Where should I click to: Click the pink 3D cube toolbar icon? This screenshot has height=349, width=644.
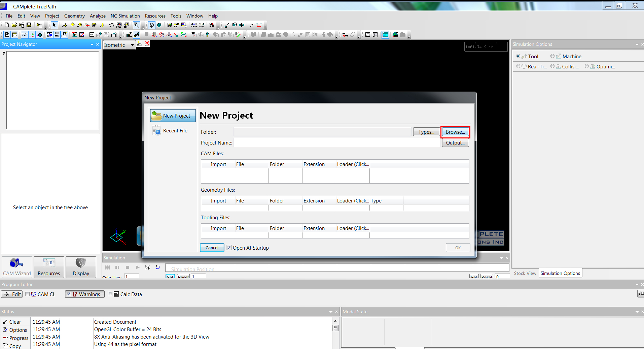pos(39,35)
